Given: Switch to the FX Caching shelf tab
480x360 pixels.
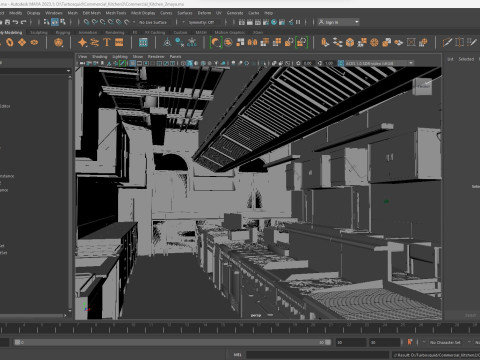Looking at the screenshot, I should tap(155, 33).
